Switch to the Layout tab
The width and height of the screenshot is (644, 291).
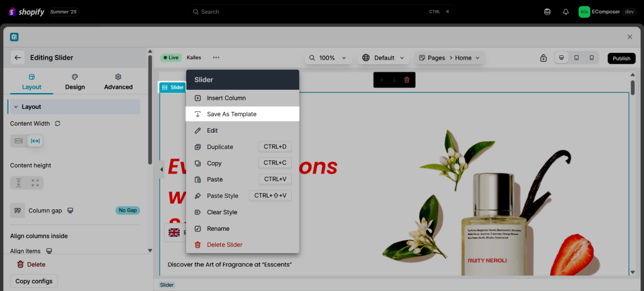pos(31,82)
